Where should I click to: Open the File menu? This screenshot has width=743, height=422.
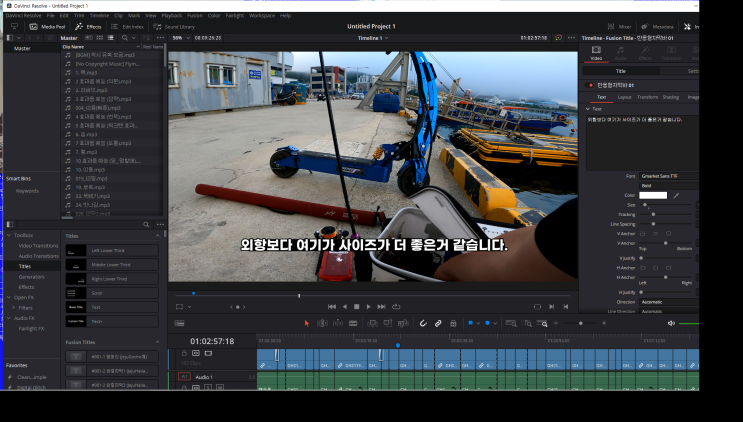(x=50, y=16)
